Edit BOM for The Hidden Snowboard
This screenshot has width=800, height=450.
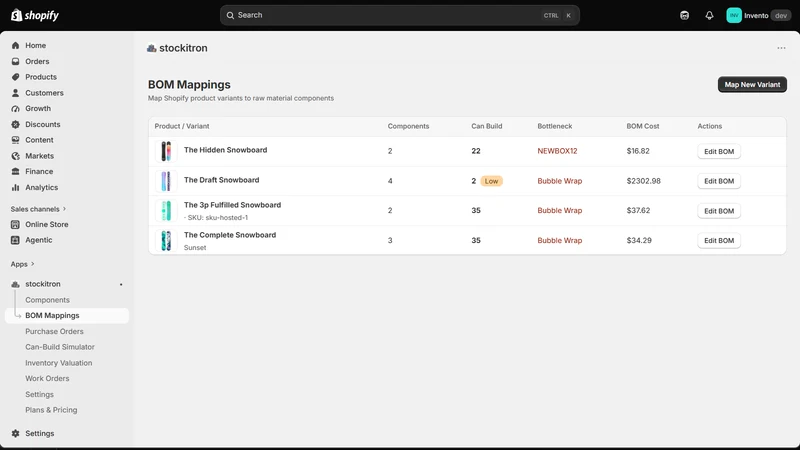tap(719, 152)
